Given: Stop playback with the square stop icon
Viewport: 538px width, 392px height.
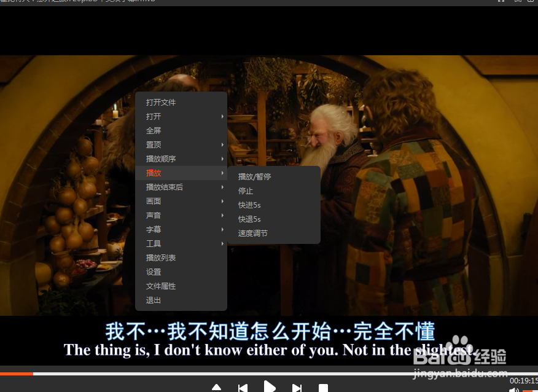Looking at the screenshot, I should pyautogui.click(x=323, y=388).
